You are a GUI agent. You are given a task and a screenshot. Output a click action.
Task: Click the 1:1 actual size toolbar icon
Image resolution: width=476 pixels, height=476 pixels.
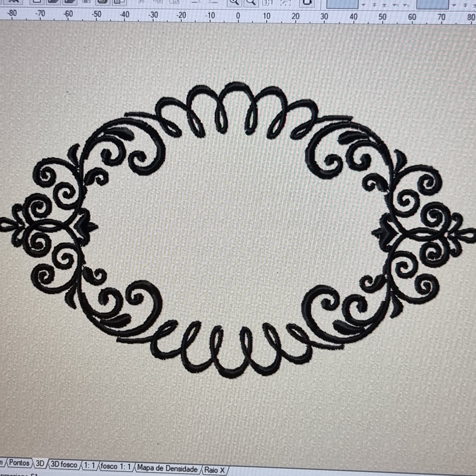tap(268, 2)
